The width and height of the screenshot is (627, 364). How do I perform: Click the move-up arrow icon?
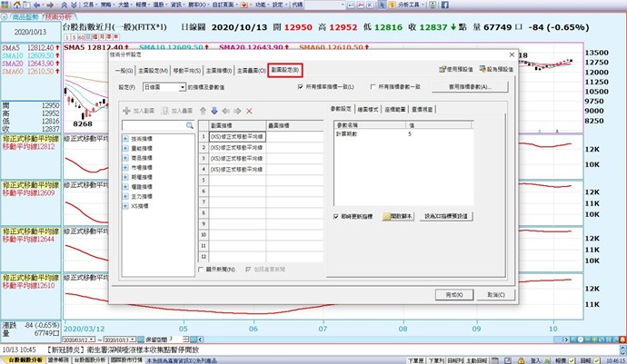[203, 110]
